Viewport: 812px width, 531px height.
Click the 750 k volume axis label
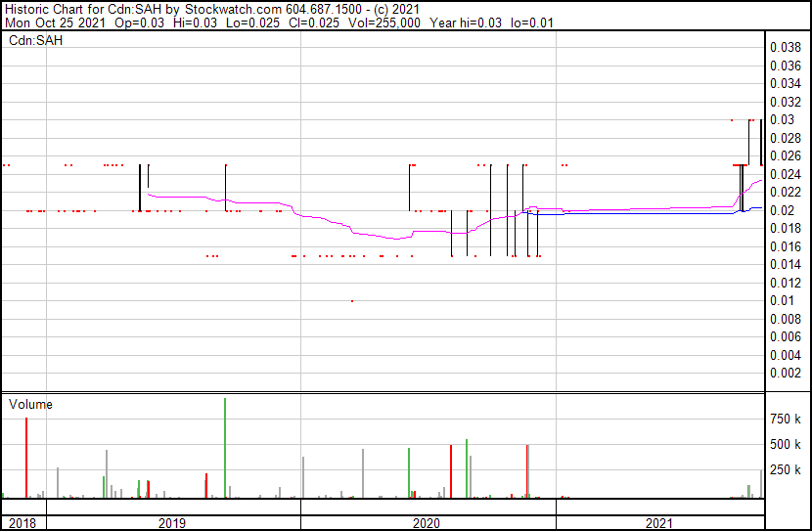pos(787,419)
